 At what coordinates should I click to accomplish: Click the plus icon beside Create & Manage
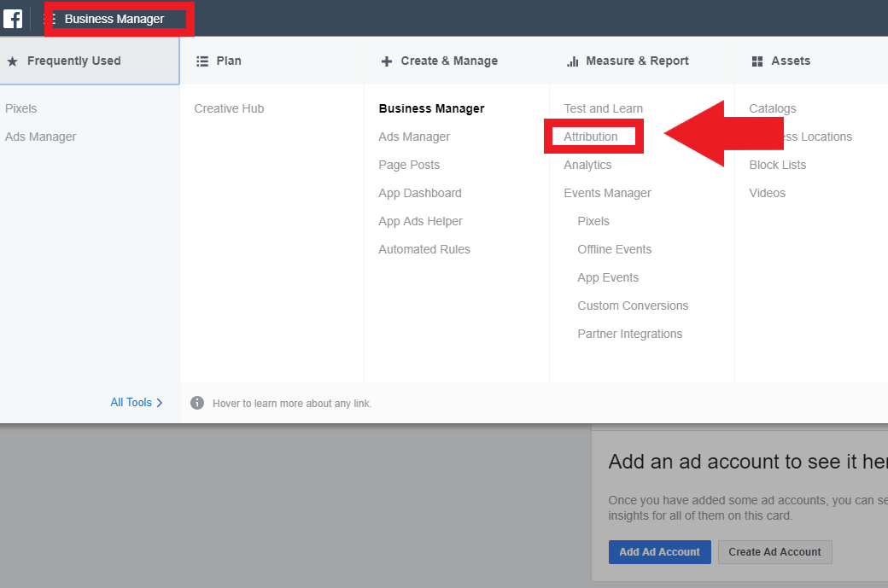point(387,61)
